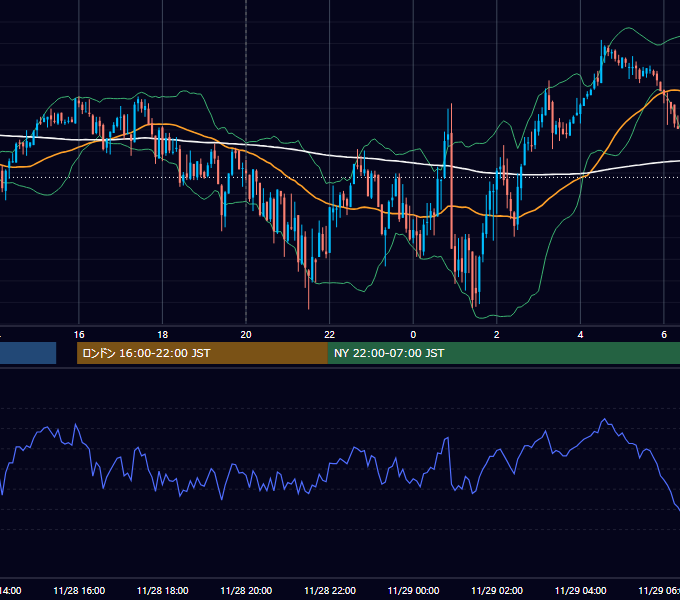Click the blue session bar left of ロンドン
680x600 pixels.
click(x=28, y=353)
